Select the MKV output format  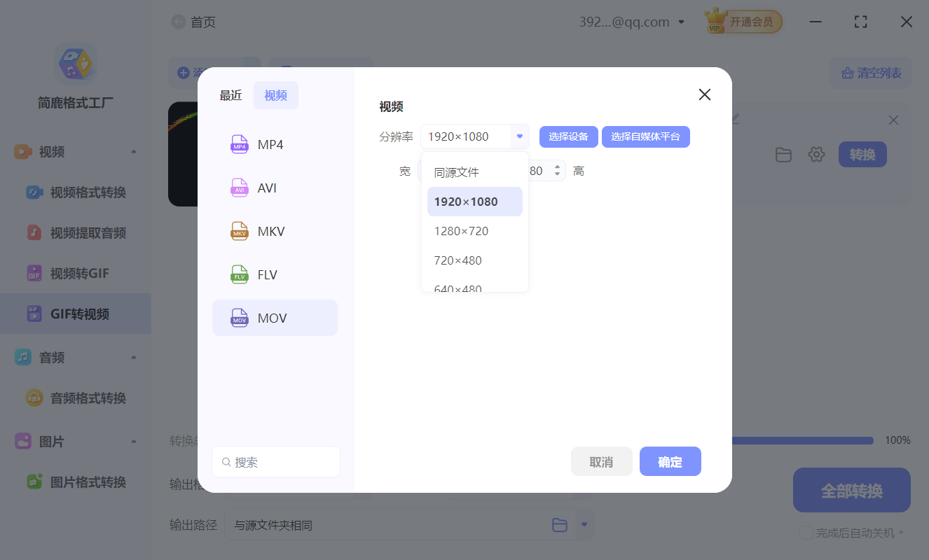(275, 231)
